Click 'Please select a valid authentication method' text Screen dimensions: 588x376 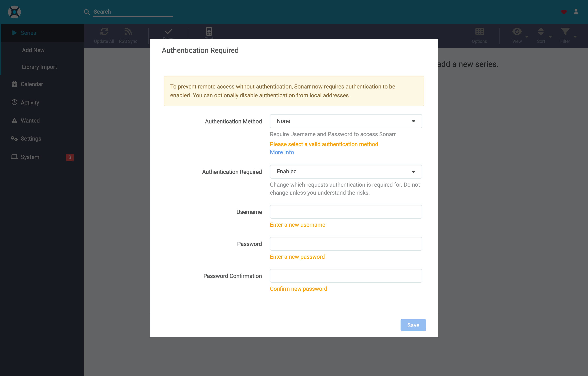click(324, 144)
